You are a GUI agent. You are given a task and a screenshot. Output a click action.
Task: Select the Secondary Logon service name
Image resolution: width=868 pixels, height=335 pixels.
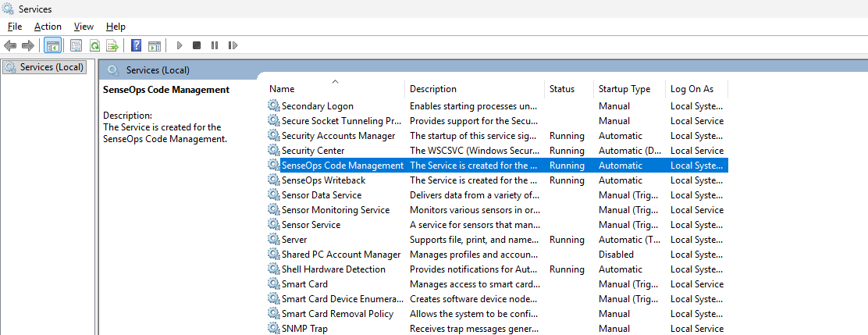click(317, 105)
